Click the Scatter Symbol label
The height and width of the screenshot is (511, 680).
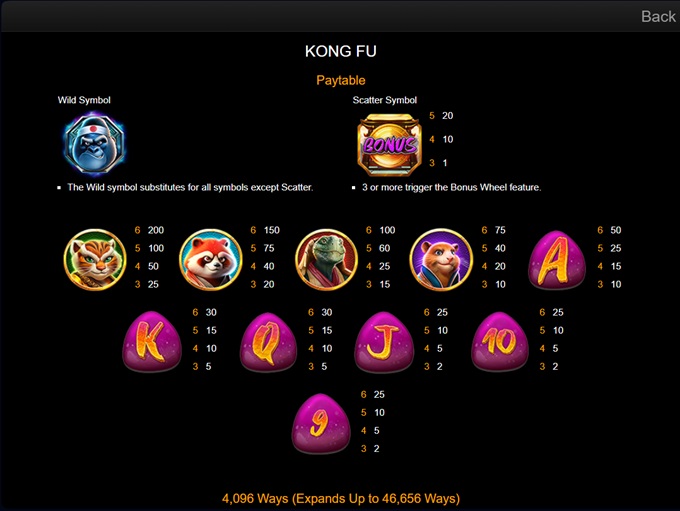point(384,100)
